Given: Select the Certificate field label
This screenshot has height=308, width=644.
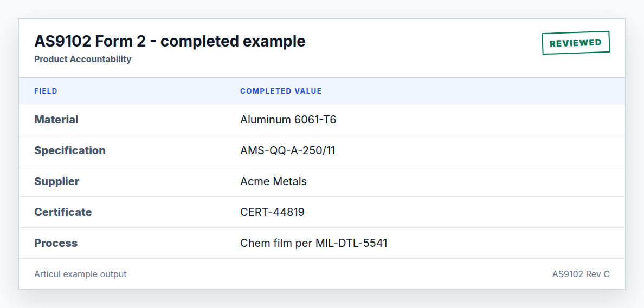Looking at the screenshot, I should tap(63, 212).
